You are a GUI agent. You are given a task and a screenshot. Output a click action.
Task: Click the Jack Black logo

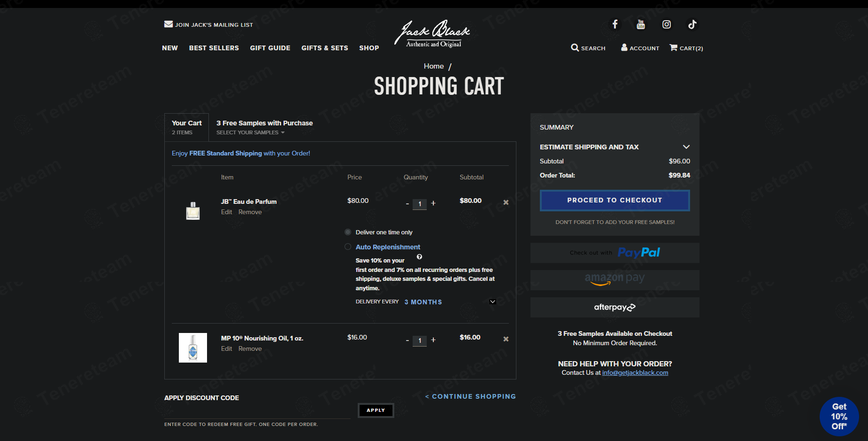(x=432, y=34)
